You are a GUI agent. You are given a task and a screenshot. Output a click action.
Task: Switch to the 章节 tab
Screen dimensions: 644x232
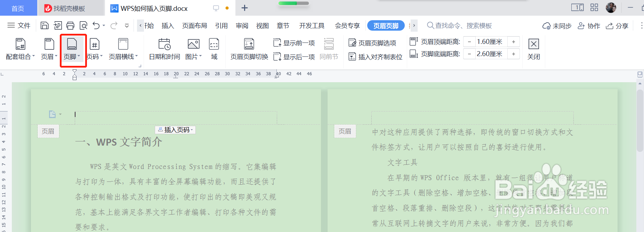283,26
